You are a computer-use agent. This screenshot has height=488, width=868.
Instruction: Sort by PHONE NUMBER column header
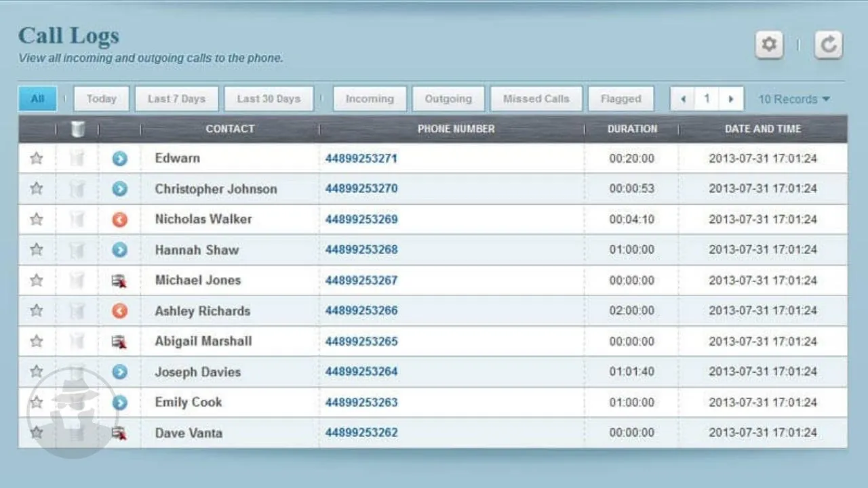coord(456,129)
